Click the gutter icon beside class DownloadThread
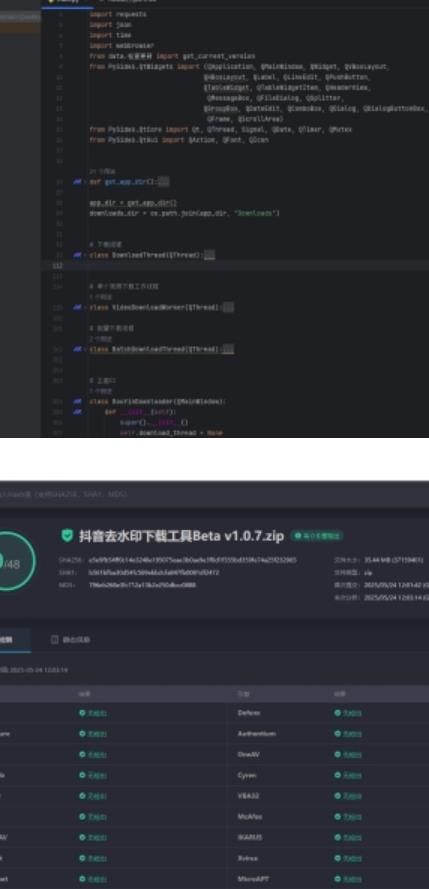Viewport: 429px width, 889px height. click(x=77, y=255)
